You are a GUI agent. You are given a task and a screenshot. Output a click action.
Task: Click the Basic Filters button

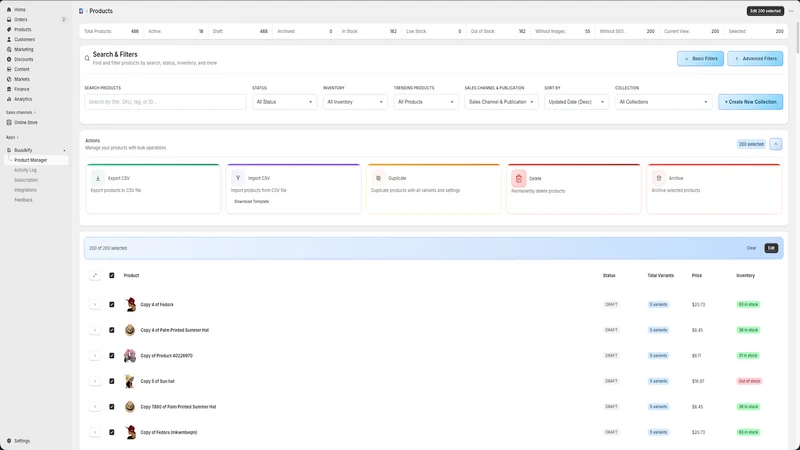click(700, 59)
